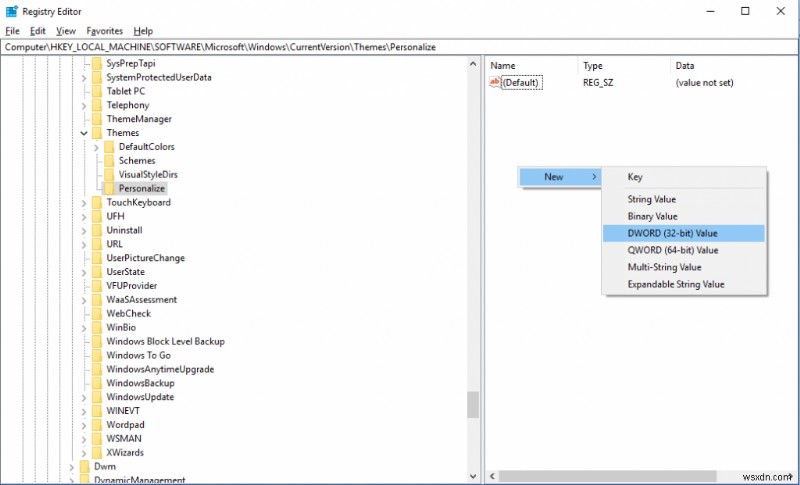
Task: Click the VisualStyleDirs folder icon
Action: click(x=109, y=174)
